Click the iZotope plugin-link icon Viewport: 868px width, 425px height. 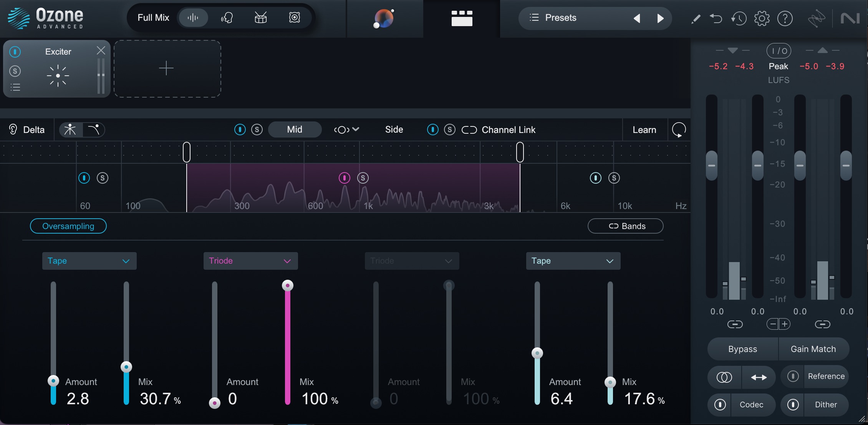pos(816,18)
